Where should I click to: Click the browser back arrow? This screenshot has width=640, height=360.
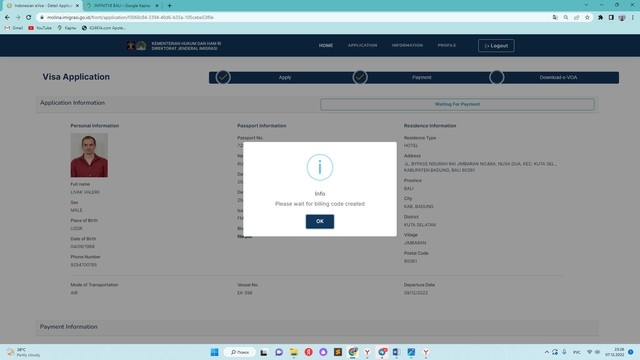pos(7,18)
